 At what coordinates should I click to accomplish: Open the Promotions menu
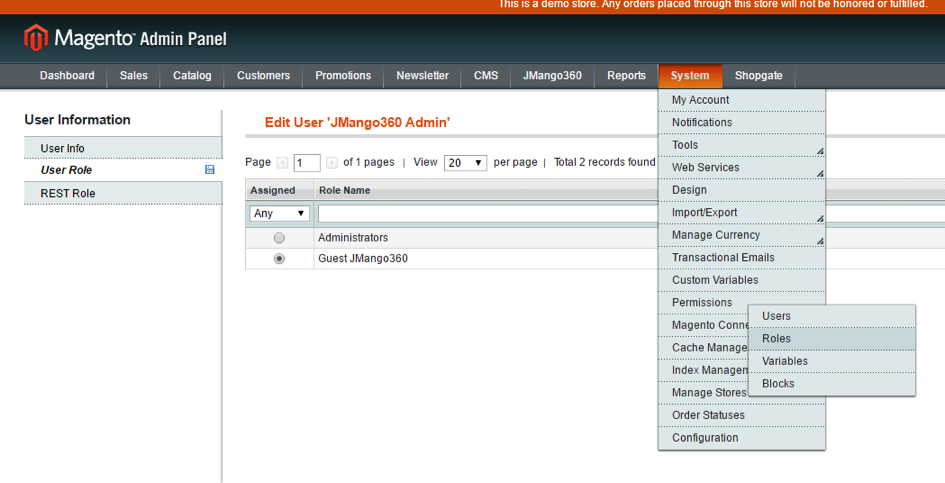coord(343,75)
